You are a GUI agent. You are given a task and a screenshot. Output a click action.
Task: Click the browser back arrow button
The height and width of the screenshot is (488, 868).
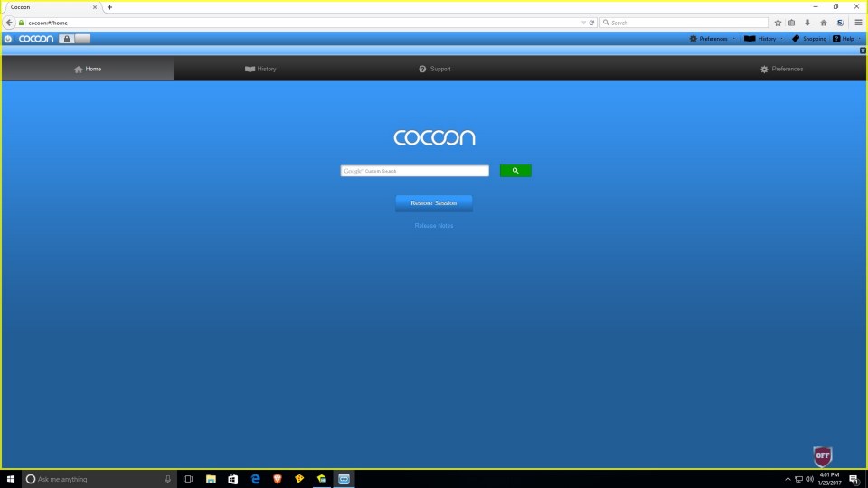[9, 23]
